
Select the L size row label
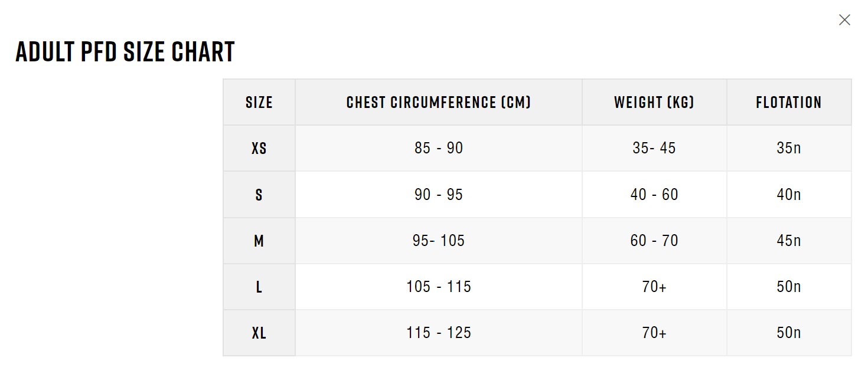[x=259, y=287]
